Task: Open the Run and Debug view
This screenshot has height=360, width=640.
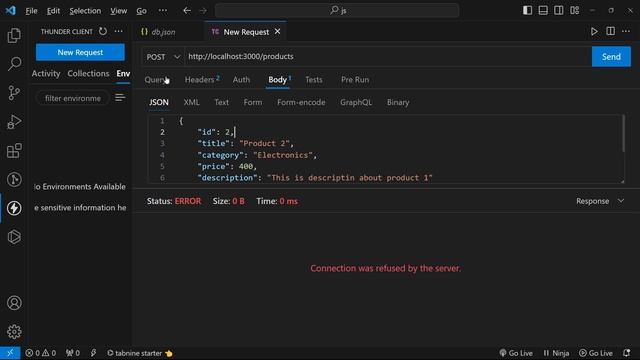Action: pyautogui.click(x=14, y=122)
